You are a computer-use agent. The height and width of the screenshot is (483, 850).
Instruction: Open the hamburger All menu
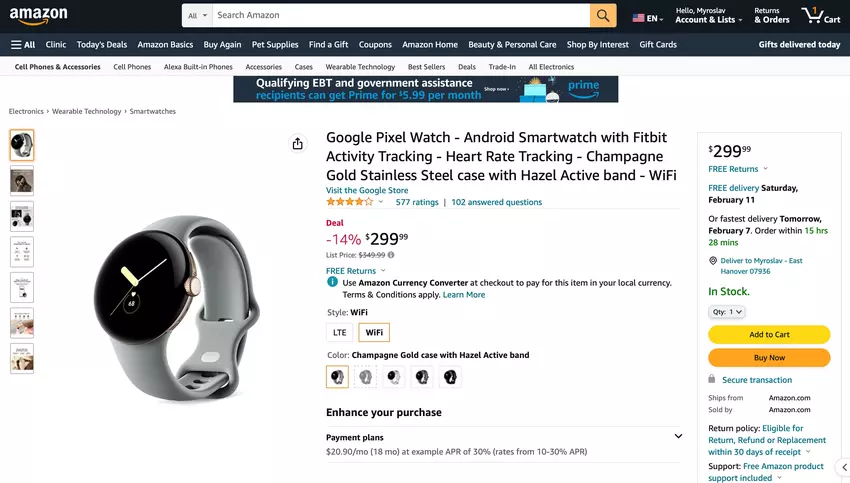[x=23, y=45]
